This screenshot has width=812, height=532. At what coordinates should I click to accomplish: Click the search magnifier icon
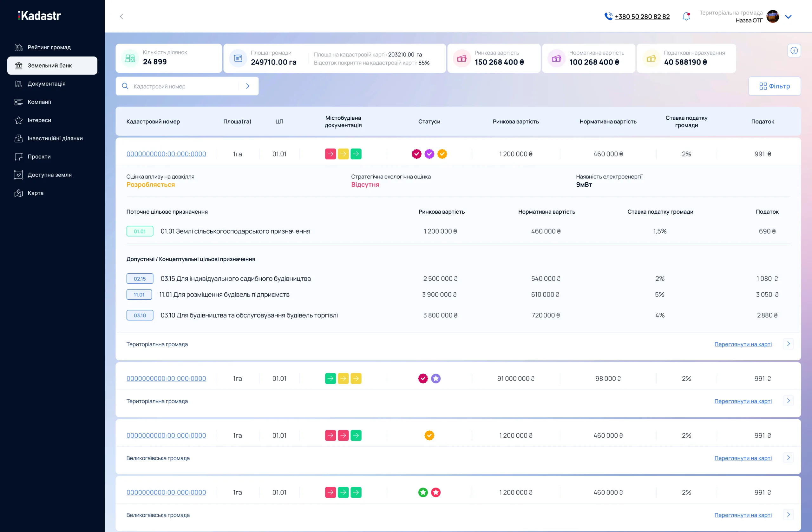tap(125, 86)
